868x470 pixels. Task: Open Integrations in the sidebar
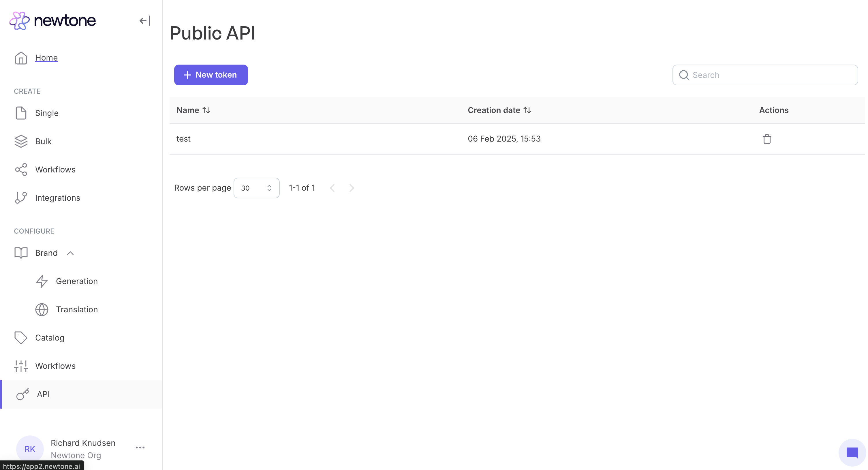57,198
